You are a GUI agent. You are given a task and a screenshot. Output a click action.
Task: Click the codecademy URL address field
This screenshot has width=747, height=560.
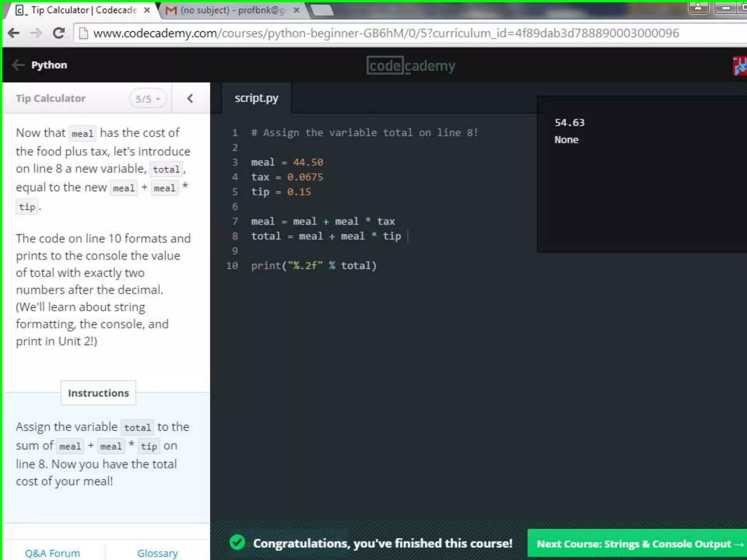[x=386, y=34]
